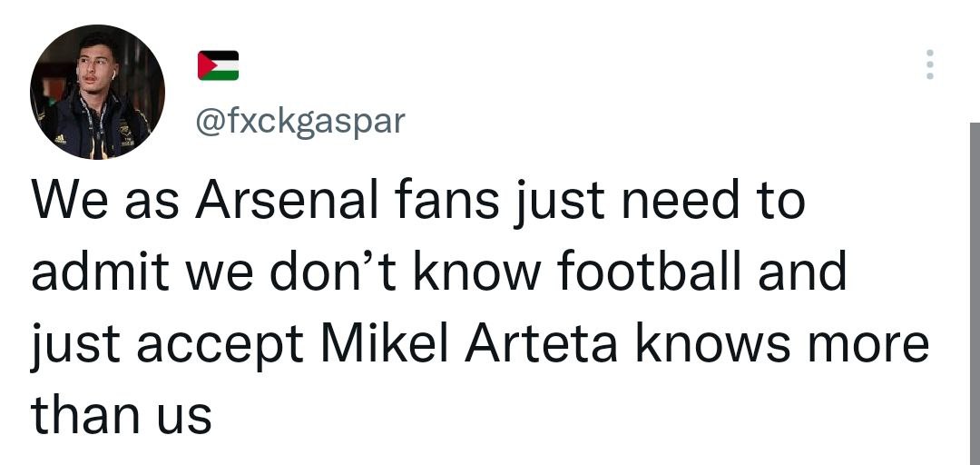Viewport: 980px width, 465px height.
Task: Open the three-dot more options menu
Action: (928, 65)
